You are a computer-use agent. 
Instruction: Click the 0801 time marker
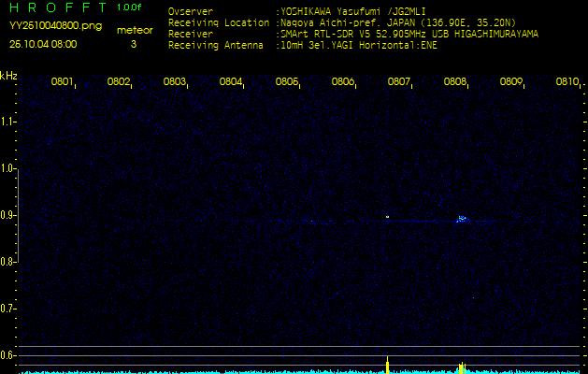click(x=63, y=82)
